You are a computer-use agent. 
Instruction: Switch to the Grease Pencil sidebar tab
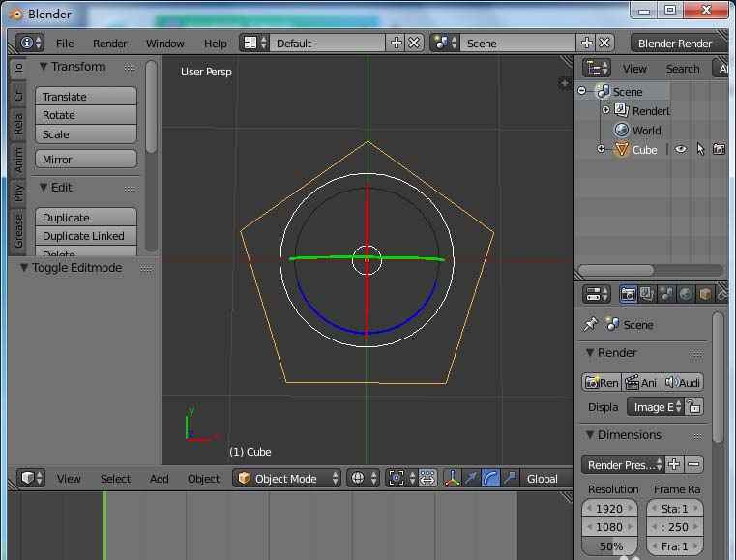(18, 230)
